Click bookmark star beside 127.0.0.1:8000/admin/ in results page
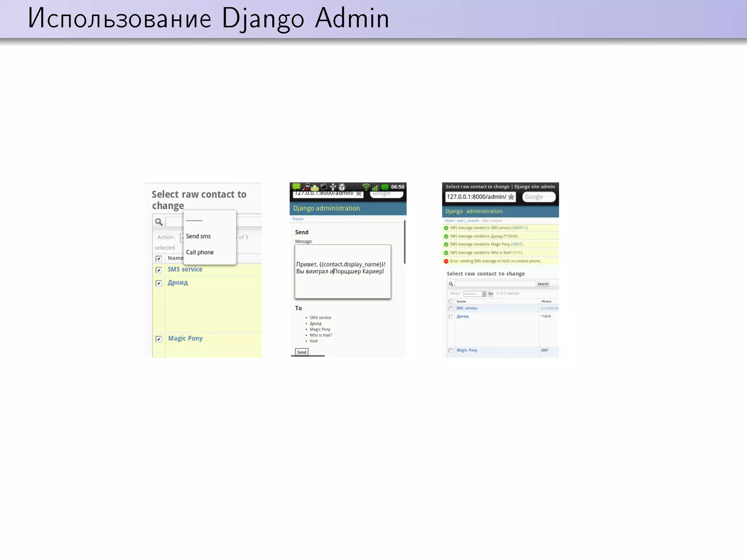 tap(511, 197)
